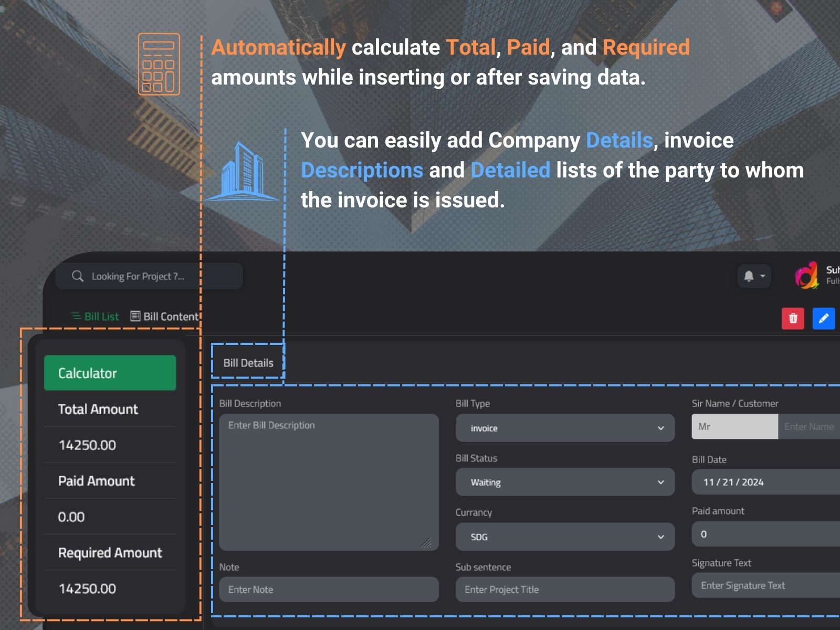Viewport: 840px width, 630px height.
Task: Click the Bill List lines icon
Action: [76, 316]
